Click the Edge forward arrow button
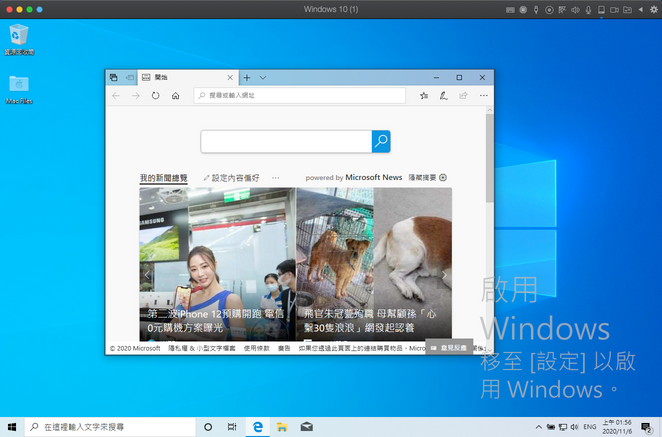The width and height of the screenshot is (662, 437). click(x=136, y=96)
